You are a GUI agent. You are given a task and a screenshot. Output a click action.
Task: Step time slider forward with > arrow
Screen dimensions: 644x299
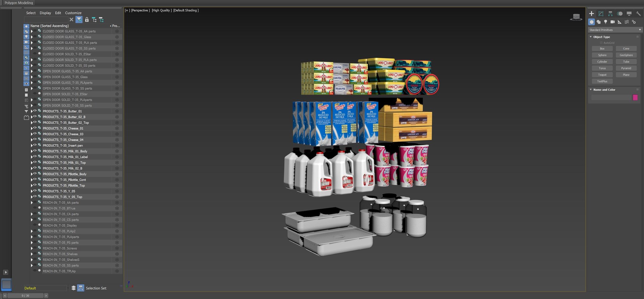46,296
